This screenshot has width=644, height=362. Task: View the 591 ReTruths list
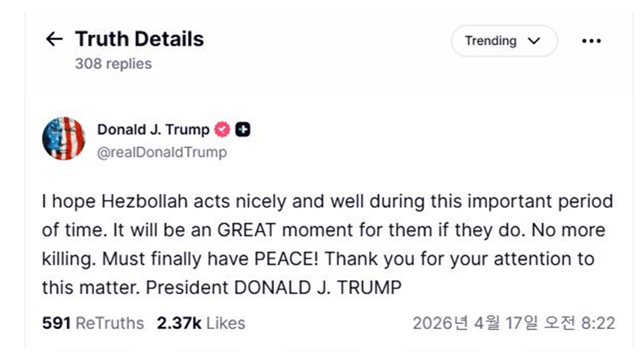(x=93, y=323)
